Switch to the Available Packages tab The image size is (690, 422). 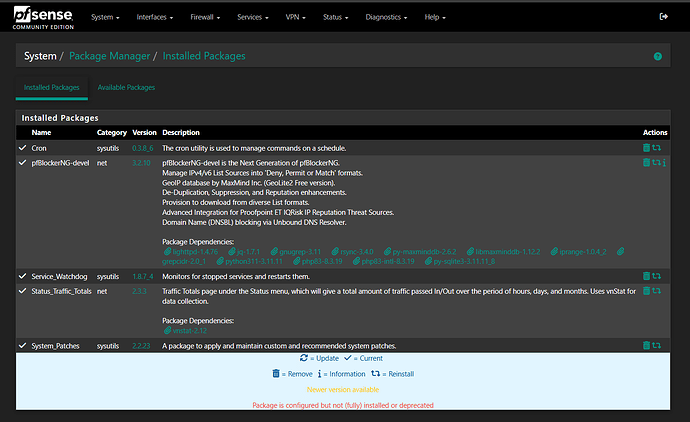click(x=125, y=88)
